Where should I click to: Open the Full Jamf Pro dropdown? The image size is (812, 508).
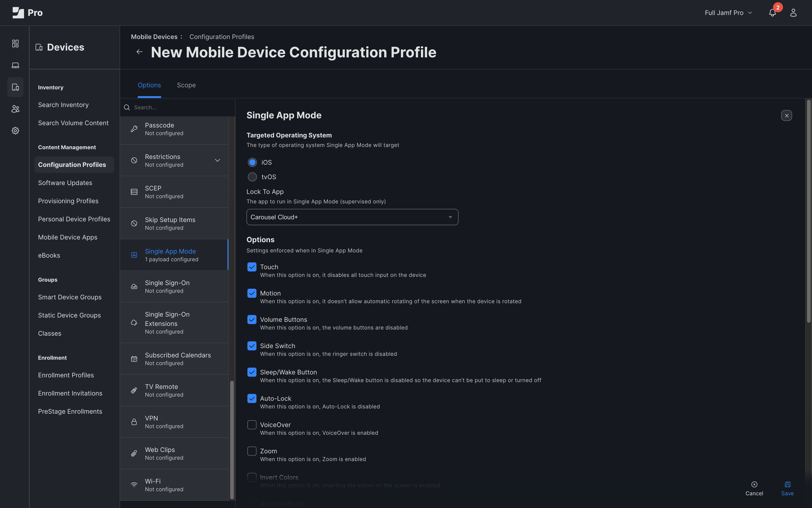click(728, 13)
